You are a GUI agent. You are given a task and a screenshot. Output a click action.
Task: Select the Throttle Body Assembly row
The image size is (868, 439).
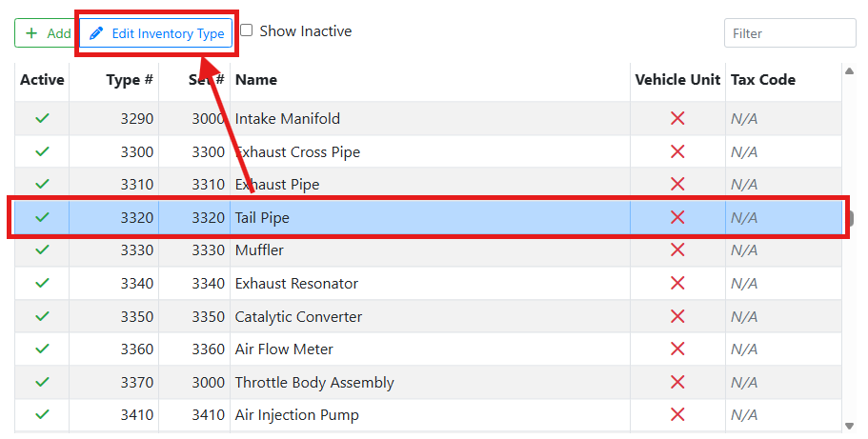coord(314,383)
